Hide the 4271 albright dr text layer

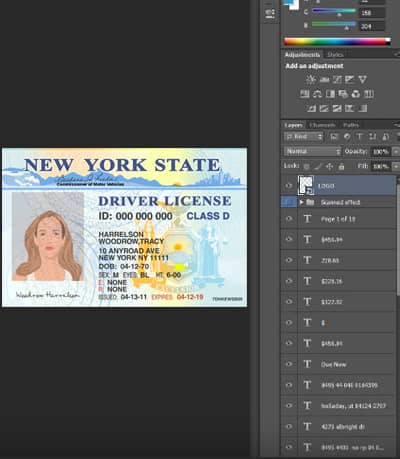tap(289, 427)
